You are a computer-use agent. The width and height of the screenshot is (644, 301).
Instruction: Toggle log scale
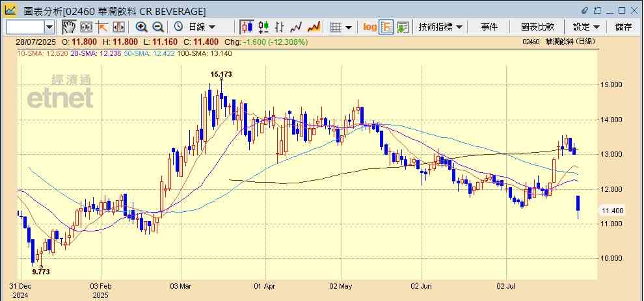pyautogui.click(x=370, y=27)
